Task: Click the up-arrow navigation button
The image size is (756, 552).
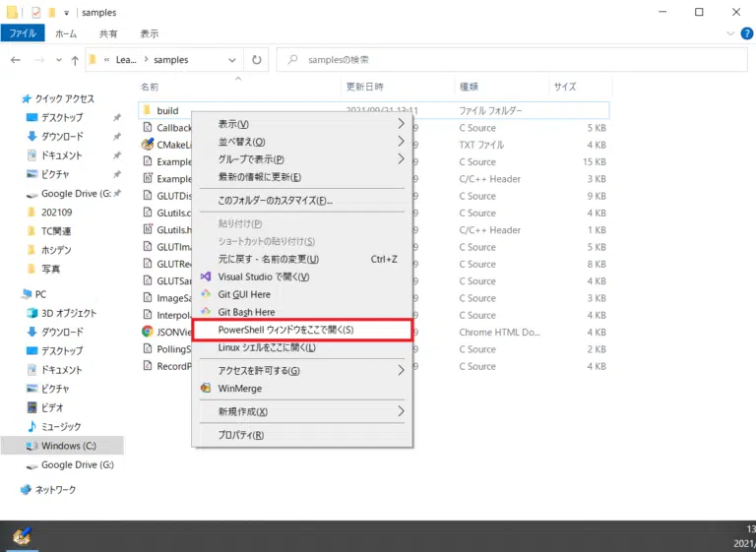Action: tap(74, 60)
